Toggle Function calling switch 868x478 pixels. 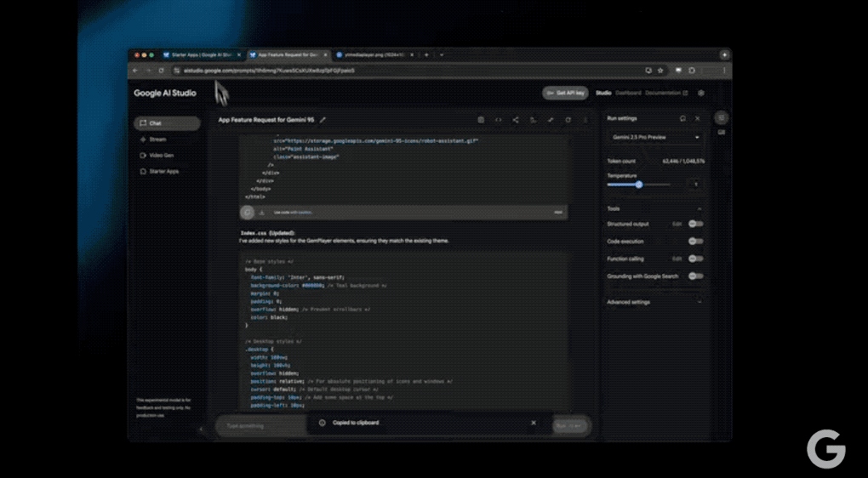click(x=696, y=259)
